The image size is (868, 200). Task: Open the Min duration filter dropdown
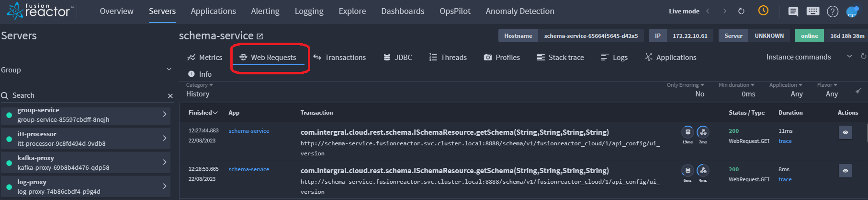coord(737,90)
